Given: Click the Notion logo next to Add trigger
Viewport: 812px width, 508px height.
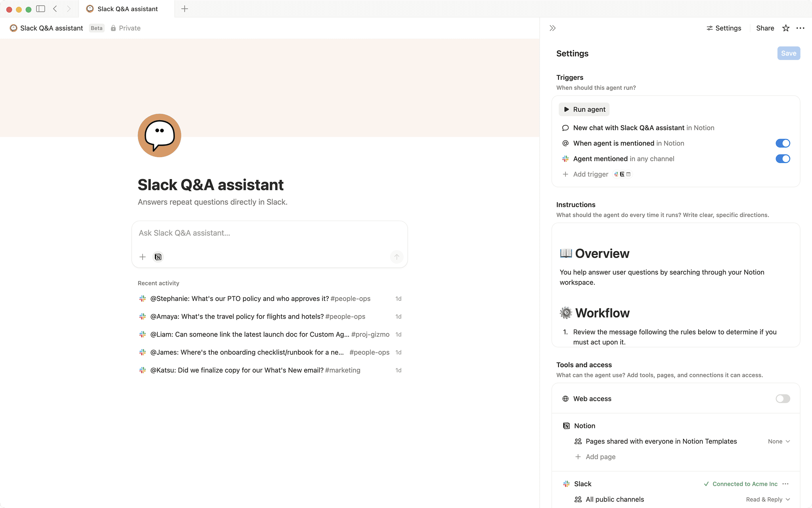Looking at the screenshot, I should point(622,174).
